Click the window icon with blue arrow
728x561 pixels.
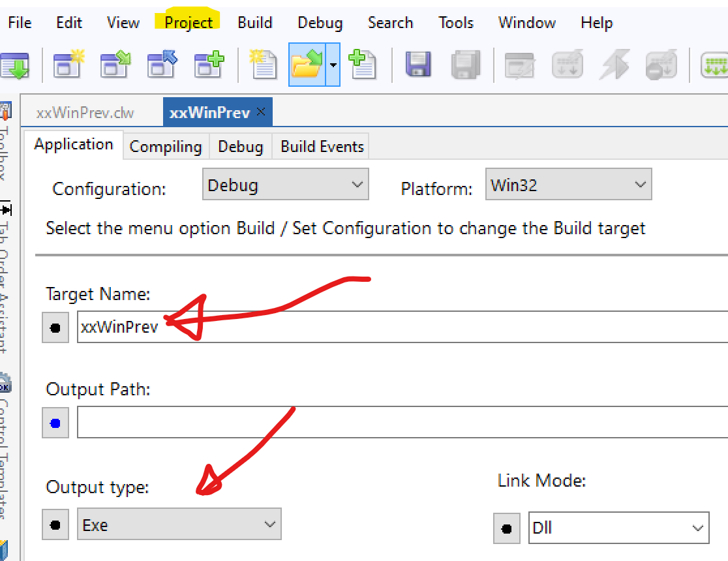coord(162,65)
